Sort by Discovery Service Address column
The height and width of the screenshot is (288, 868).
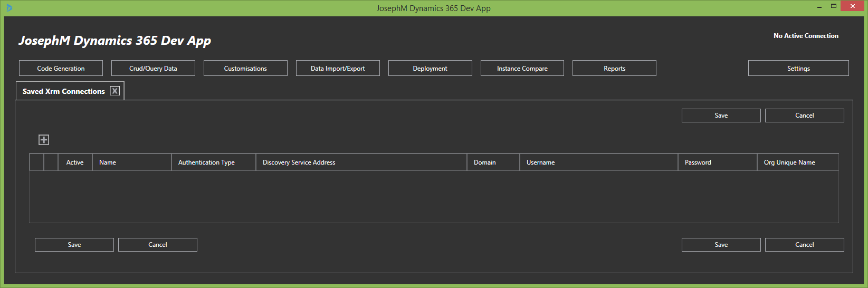pyautogui.click(x=361, y=162)
